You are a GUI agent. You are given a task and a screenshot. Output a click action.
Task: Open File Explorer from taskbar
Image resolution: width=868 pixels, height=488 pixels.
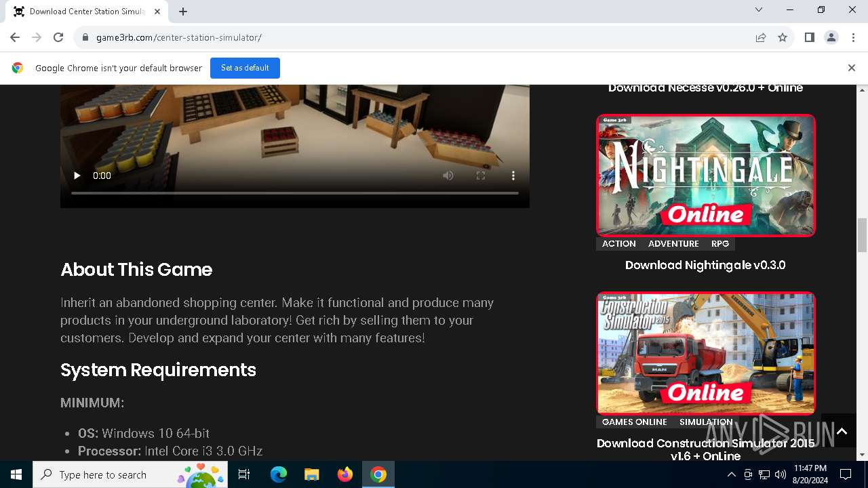pos(312,474)
